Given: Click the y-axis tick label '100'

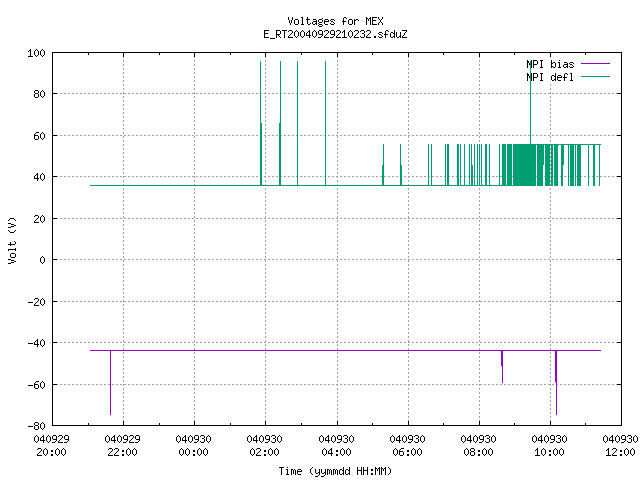Looking at the screenshot, I should click(36, 53).
